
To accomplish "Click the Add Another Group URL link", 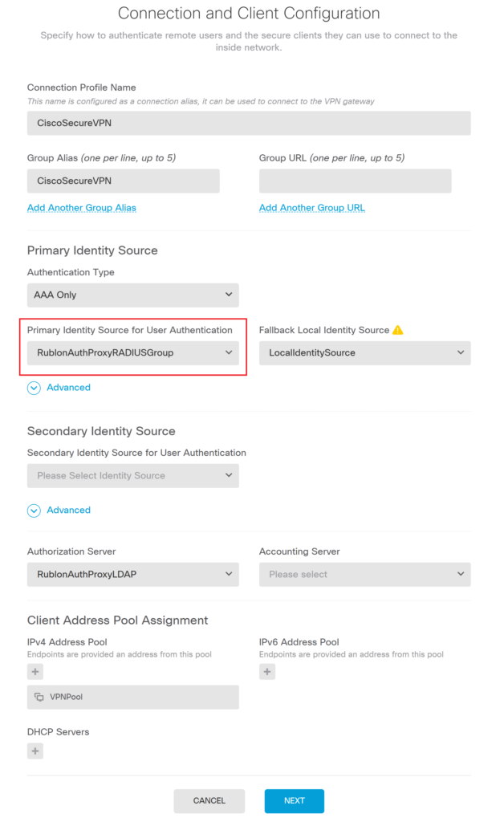I will point(312,208).
